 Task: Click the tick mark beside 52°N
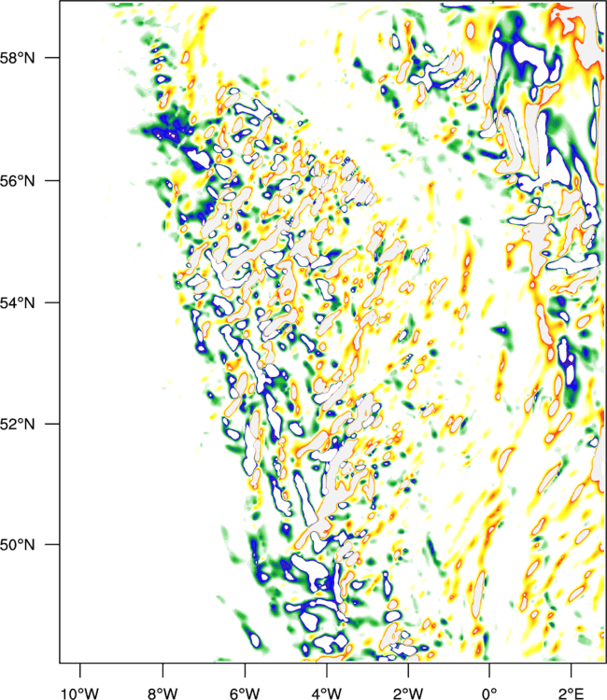tap(52, 424)
